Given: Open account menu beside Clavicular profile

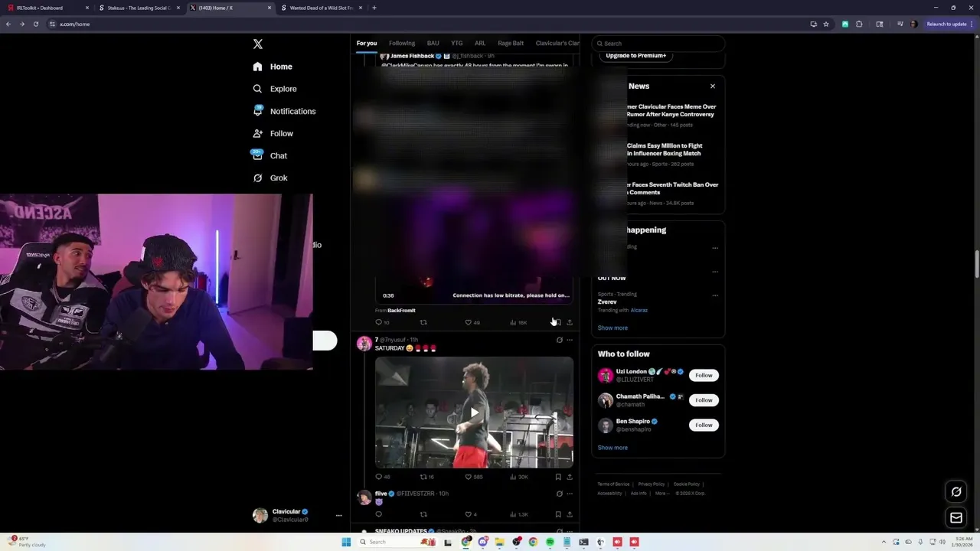Looking at the screenshot, I should point(338,516).
